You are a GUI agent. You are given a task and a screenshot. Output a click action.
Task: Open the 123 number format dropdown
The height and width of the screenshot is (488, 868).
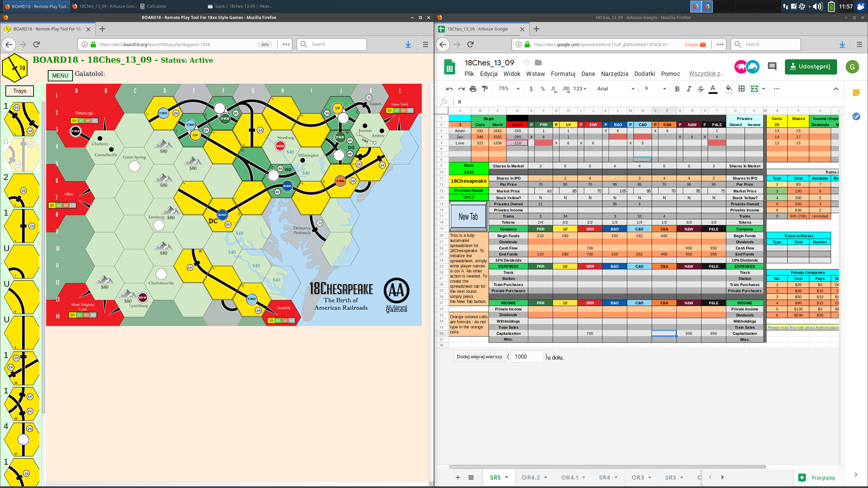pyautogui.click(x=580, y=89)
